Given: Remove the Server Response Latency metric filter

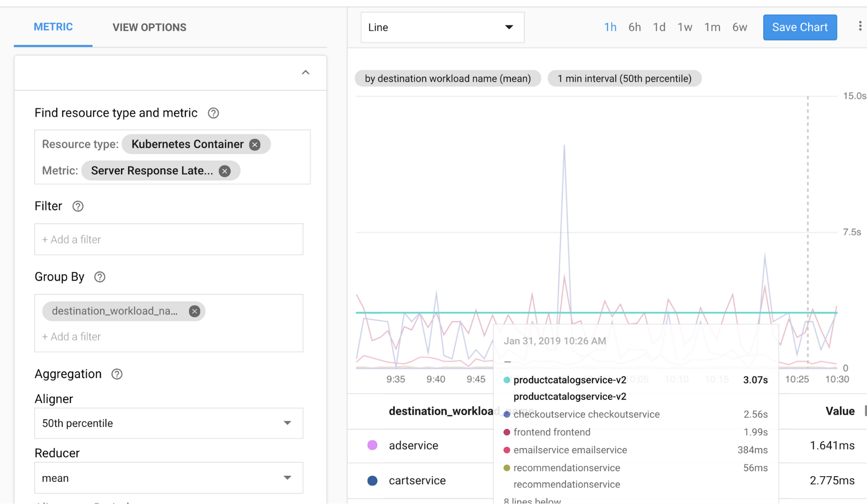Looking at the screenshot, I should point(225,170).
